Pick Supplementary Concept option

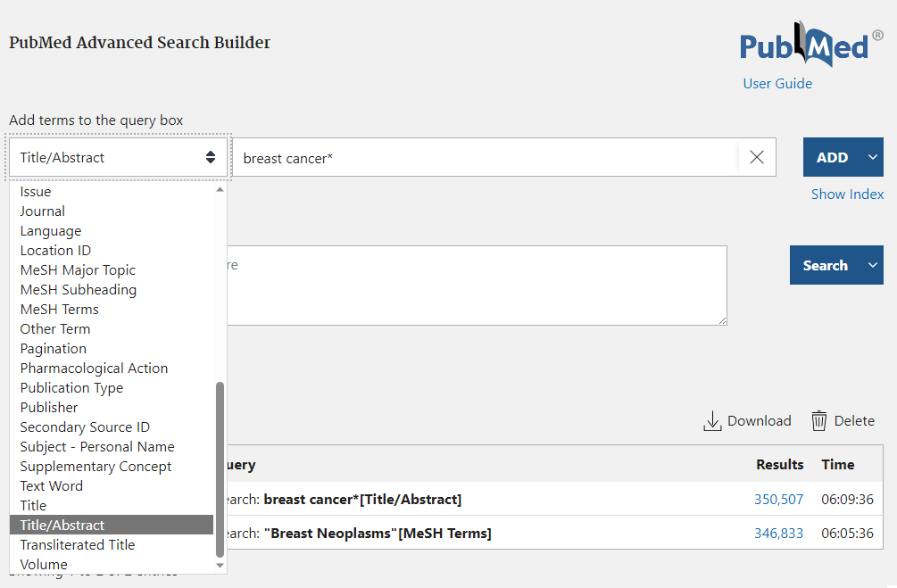pos(112,466)
